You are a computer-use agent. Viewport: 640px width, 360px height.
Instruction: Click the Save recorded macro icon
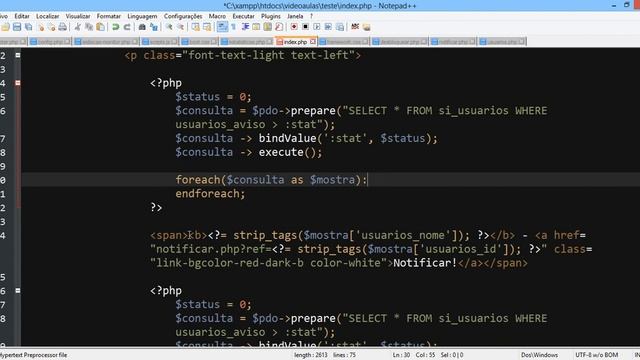[340, 27]
